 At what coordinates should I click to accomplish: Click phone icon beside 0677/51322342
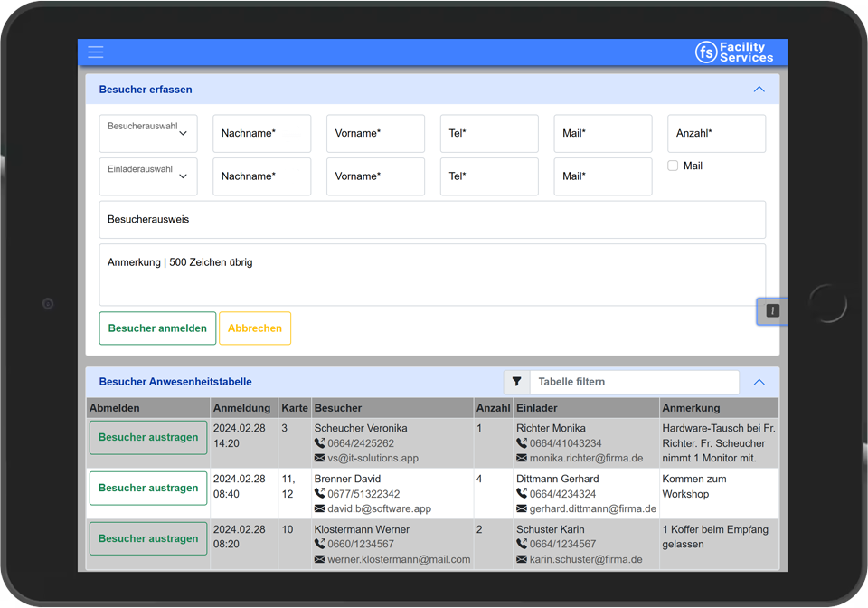(x=319, y=493)
